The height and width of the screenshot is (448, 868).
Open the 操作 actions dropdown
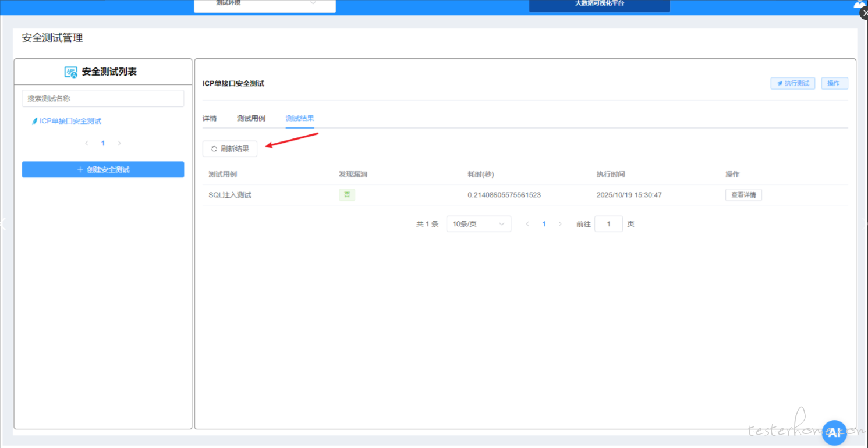click(x=834, y=83)
